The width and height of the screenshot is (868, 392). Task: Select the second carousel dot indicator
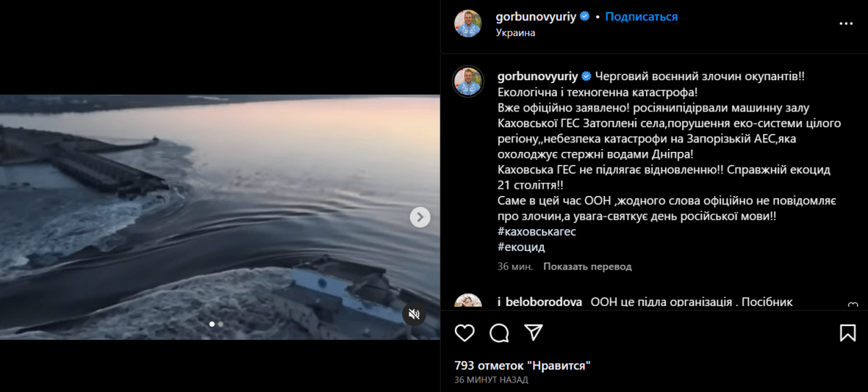221,324
